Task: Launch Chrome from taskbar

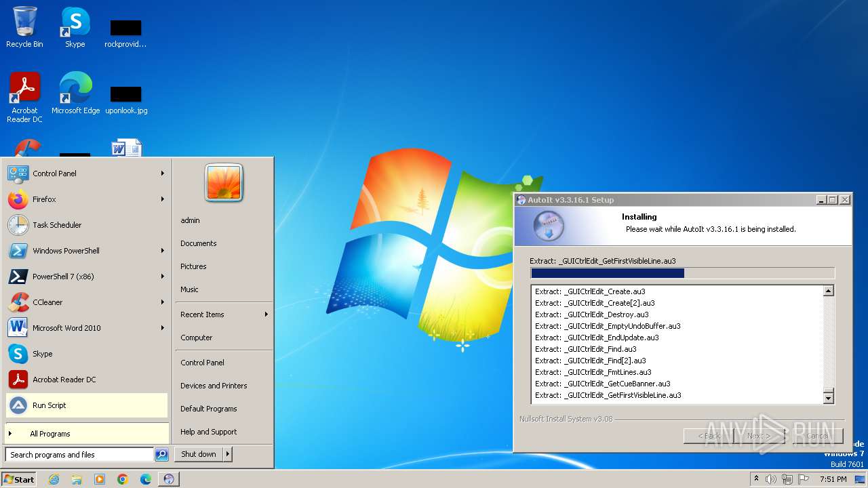Action: coord(123,479)
